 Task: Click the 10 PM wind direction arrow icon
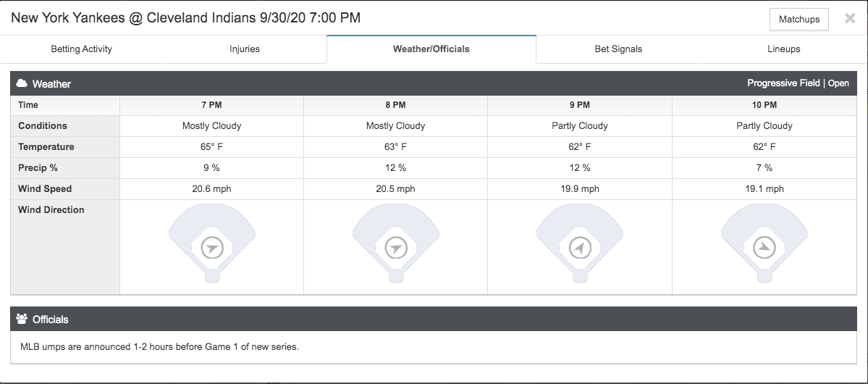(764, 248)
